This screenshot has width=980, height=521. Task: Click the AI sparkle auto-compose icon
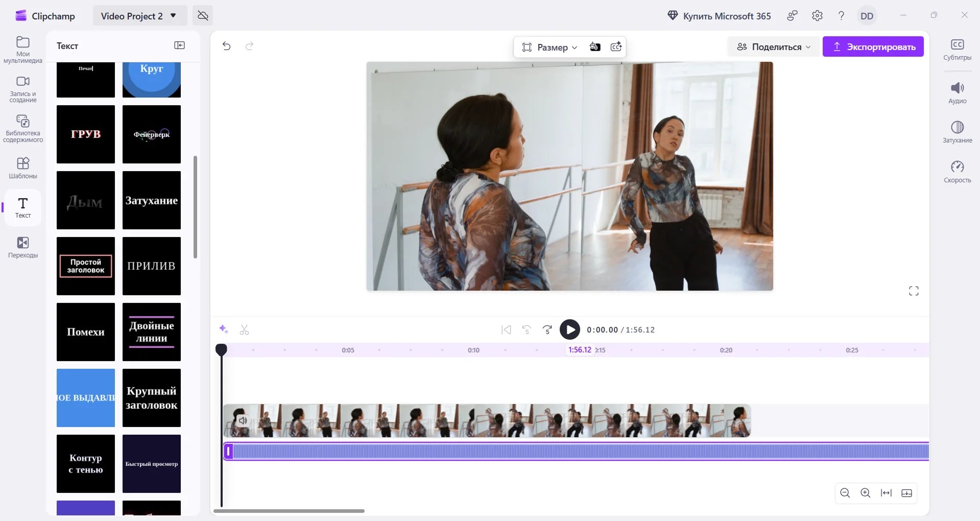[x=223, y=329]
